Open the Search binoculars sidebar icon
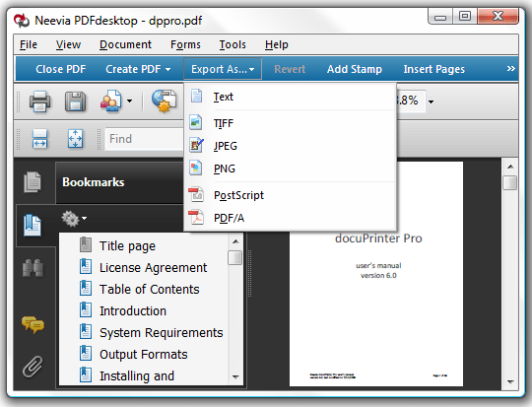The width and height of the screenshot is (532, 407). [33, 268]
